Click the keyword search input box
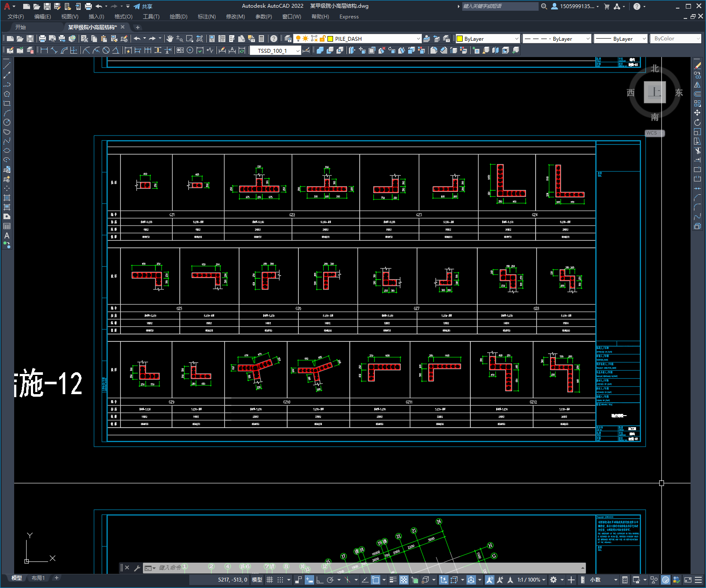 (x=500, y=6)
